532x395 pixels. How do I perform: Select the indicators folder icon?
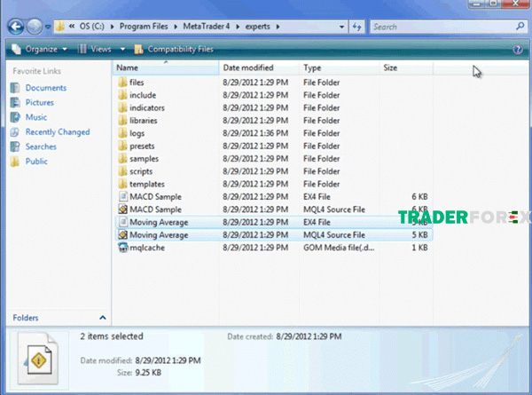pyautogui.click(x=122, y=107)
